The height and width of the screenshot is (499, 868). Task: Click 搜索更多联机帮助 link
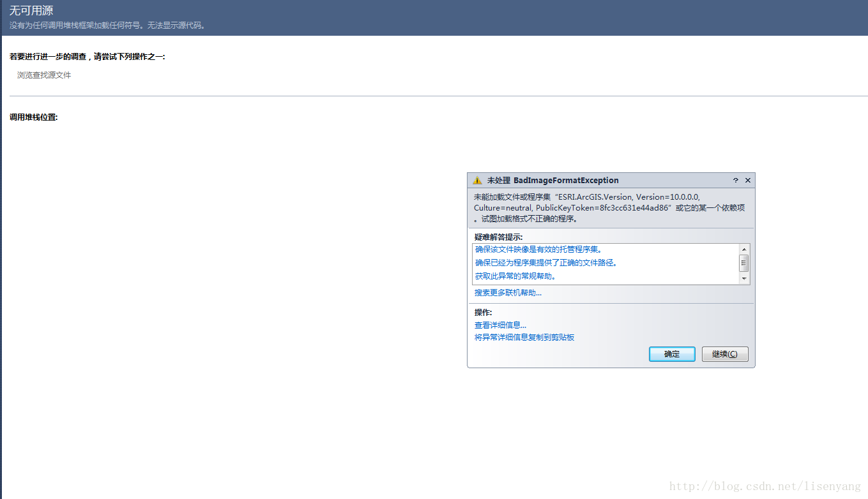pos(508,293)
